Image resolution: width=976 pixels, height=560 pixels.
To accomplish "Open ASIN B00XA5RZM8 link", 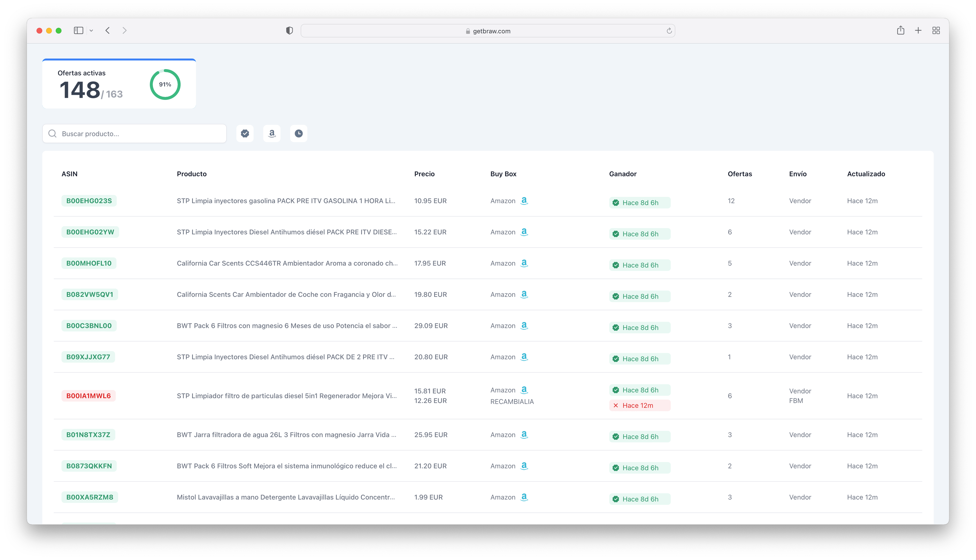I will pyautogui.click(x=90, y=497).
